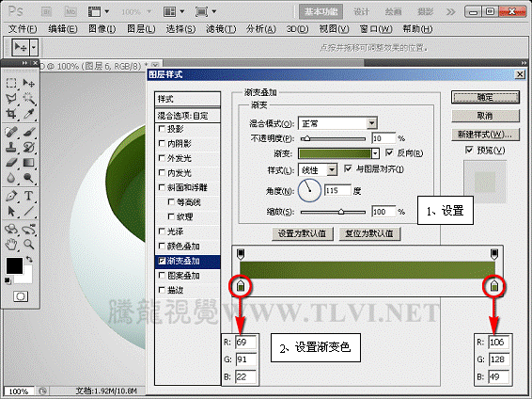The image size is (532, 399).
Task: Expand more workspaces chevron
Action: [x=450, y=12]
